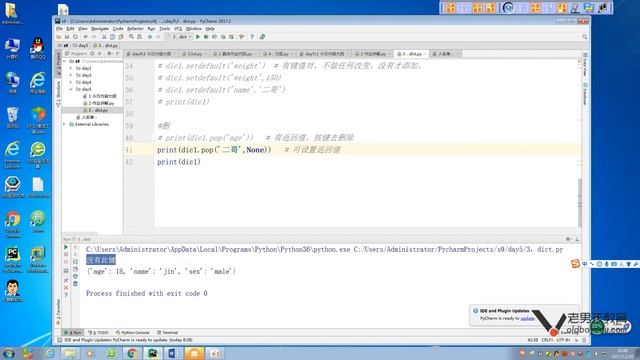Click the Stop square in Run panel
This screenshot has height=360, width=640.
pyautogui.click(x=66, y=255)
